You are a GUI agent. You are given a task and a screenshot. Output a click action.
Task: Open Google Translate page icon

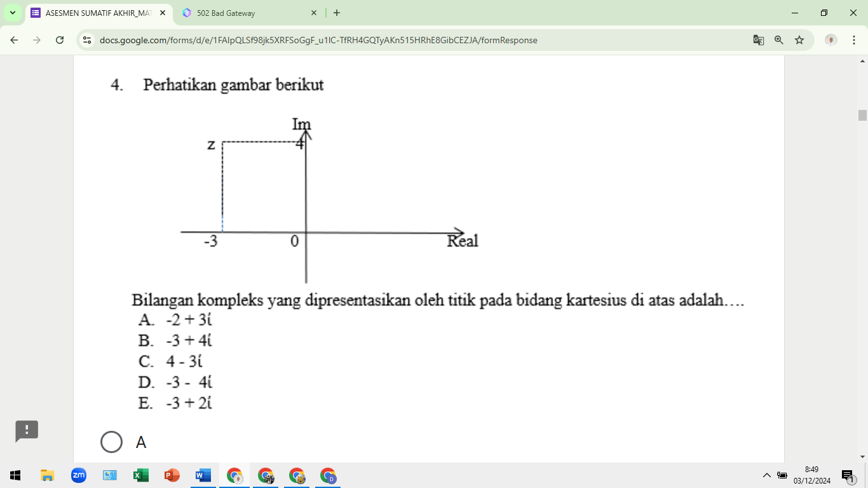pos(759,40)
